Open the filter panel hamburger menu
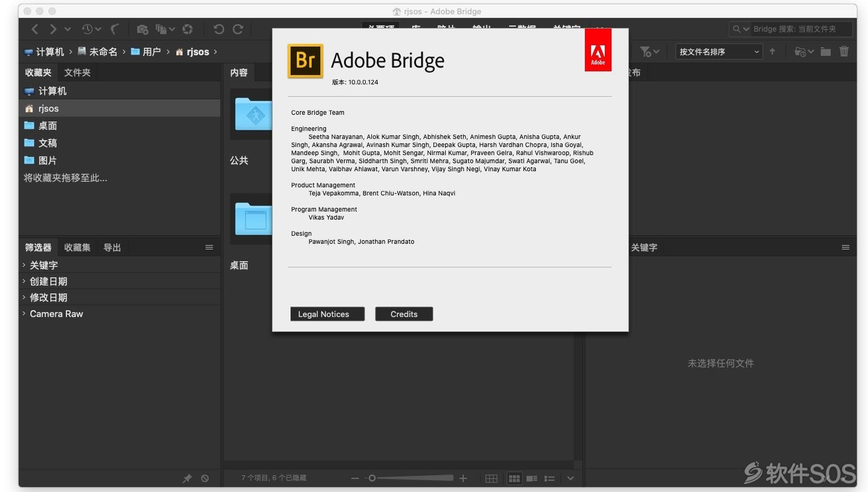 tap(209, 248)
